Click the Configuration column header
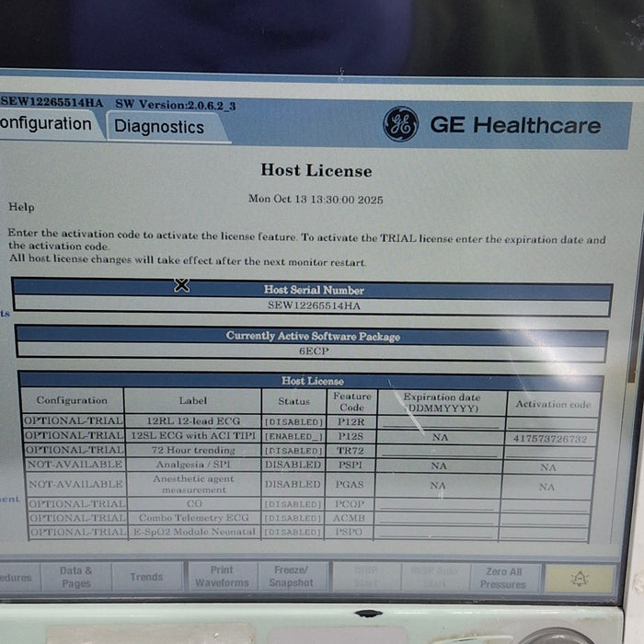Screen dimensions: 644x644 72,400
